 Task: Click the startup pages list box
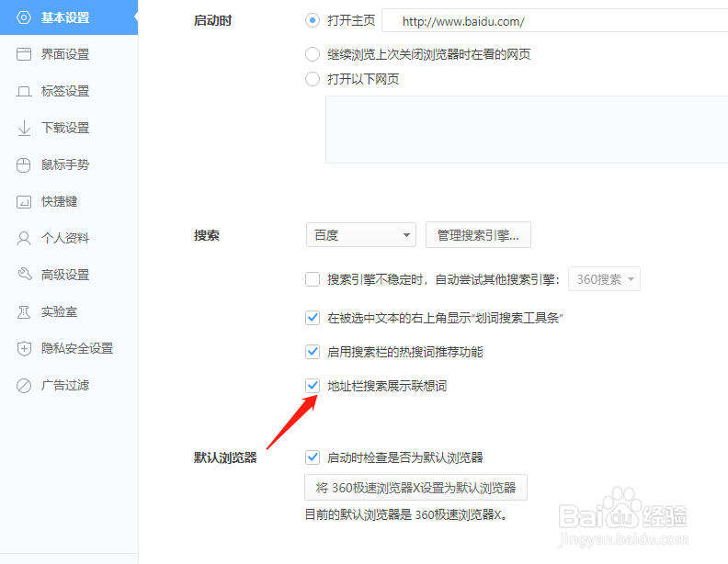point(527,130)
